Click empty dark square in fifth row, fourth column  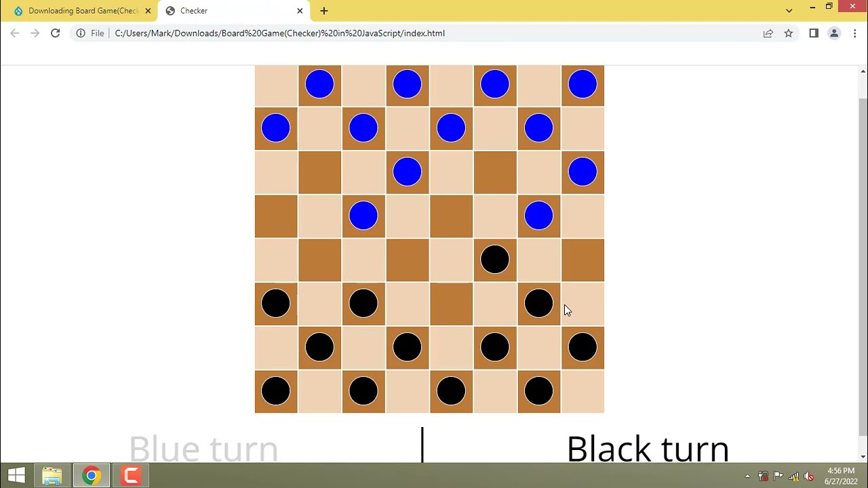[407, 260]
